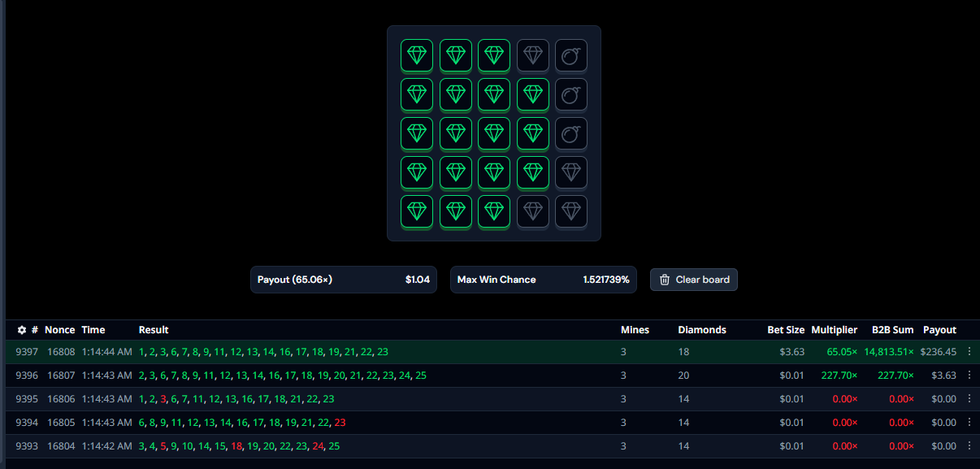This screenshot has height=469, width=980.
Task: Click the bomb tile in the second row
Action: pos(571,94)
